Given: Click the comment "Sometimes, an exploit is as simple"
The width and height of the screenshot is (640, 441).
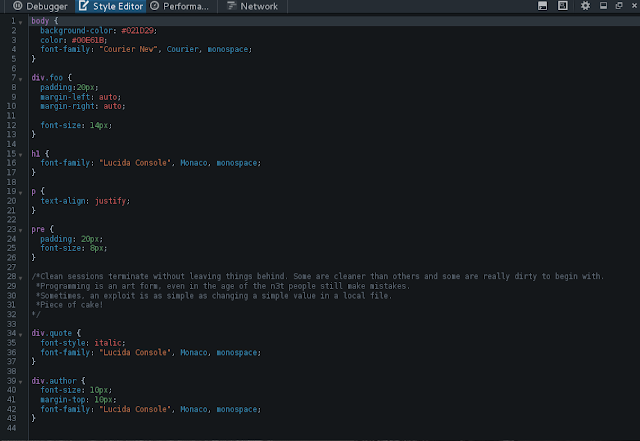Looking at the screenshot, I should tap(214, 296).
